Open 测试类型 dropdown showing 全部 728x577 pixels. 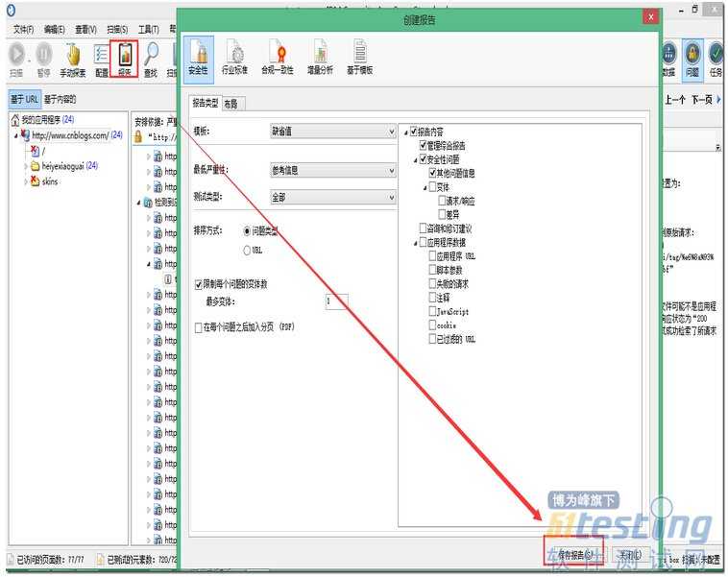pos(333,198)
